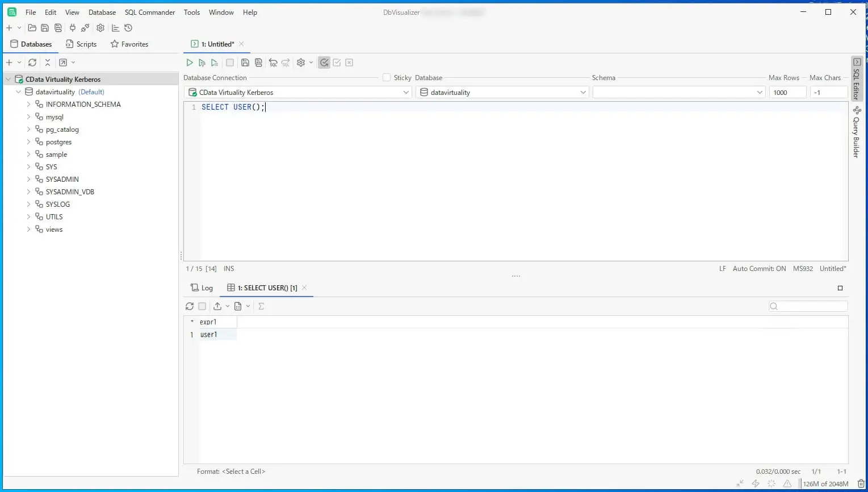Click the editor settings gear icon
This screenshot has width=868, height=492.
coord(301,62)
